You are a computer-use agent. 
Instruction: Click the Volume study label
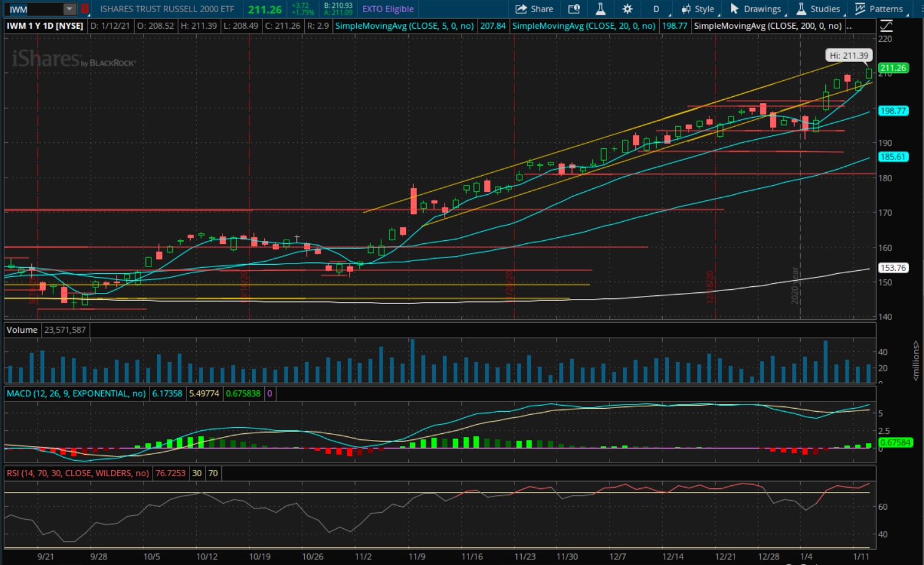pyautogui.click(x=22, y=330)
